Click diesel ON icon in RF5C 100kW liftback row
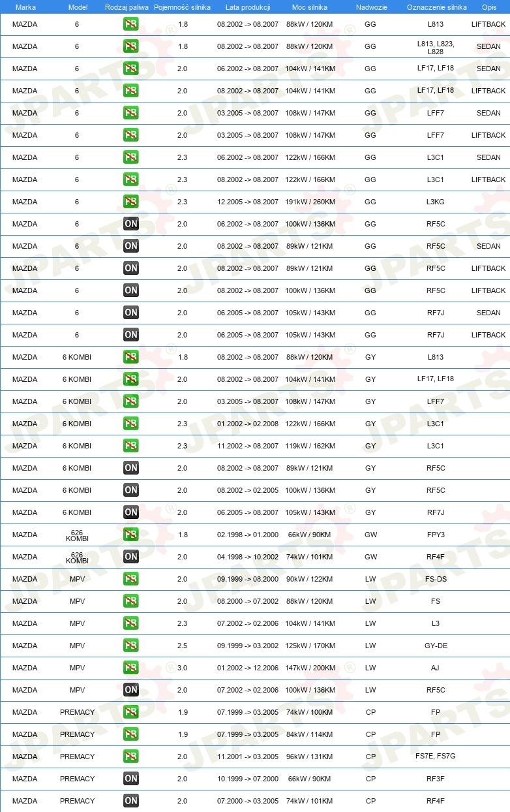Image resolution: width=510 pixels, height=812 pixels. (x=131, y=290)
